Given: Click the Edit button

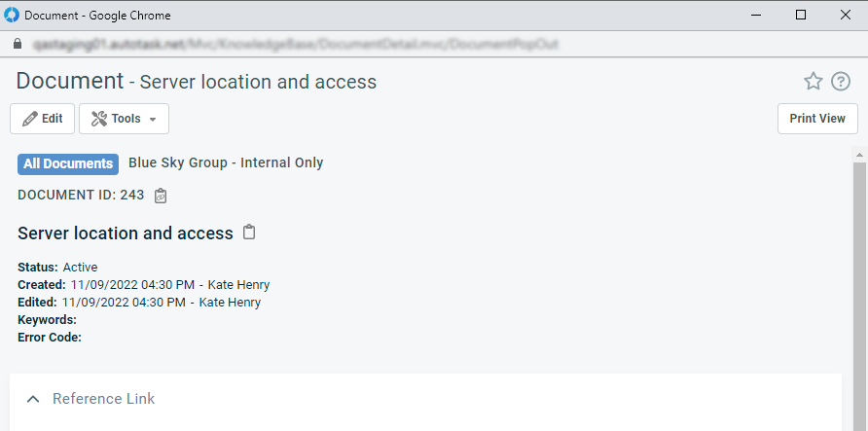Looking at the screenshot, I should click(x=42, y=119).
